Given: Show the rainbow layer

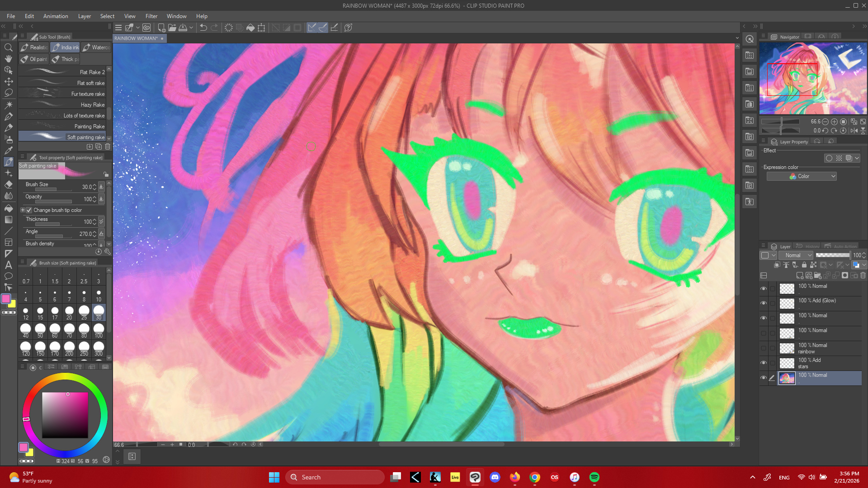Looking at the screenshot, I should (x=764, y=348).
